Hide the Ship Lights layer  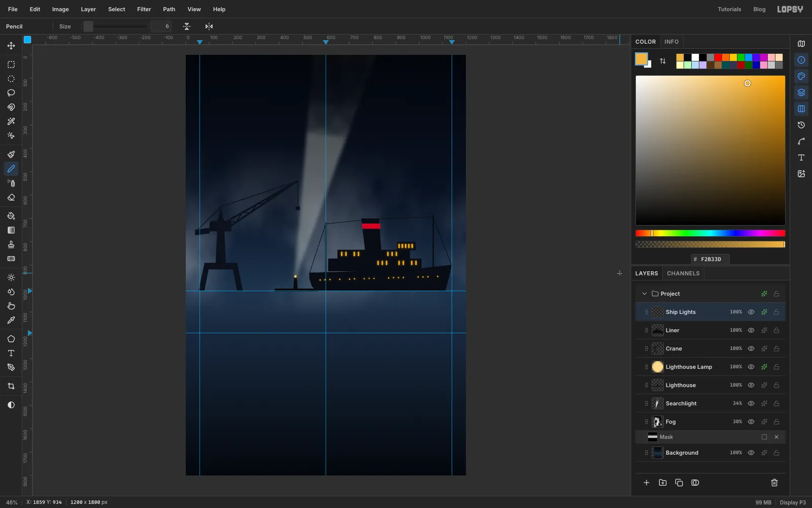point(751,312)
